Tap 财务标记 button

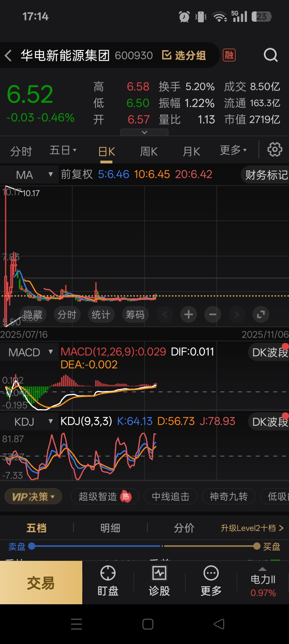pos(265,175)
